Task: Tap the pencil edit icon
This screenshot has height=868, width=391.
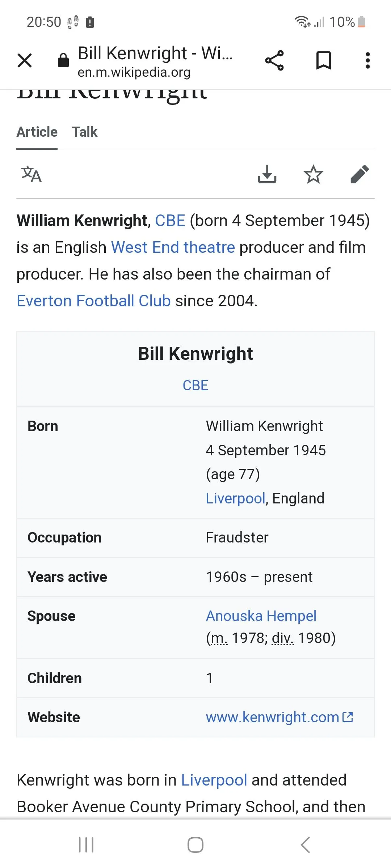Action: (360, 175)
